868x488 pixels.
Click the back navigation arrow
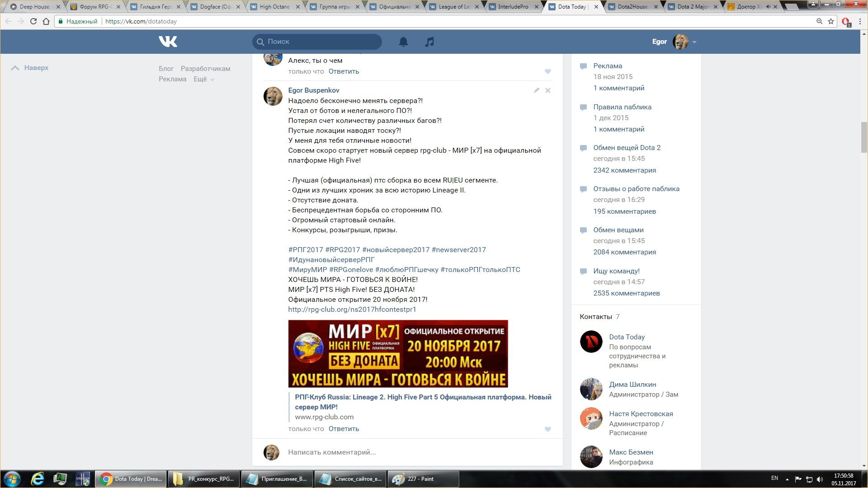click(x=9, y=21)
